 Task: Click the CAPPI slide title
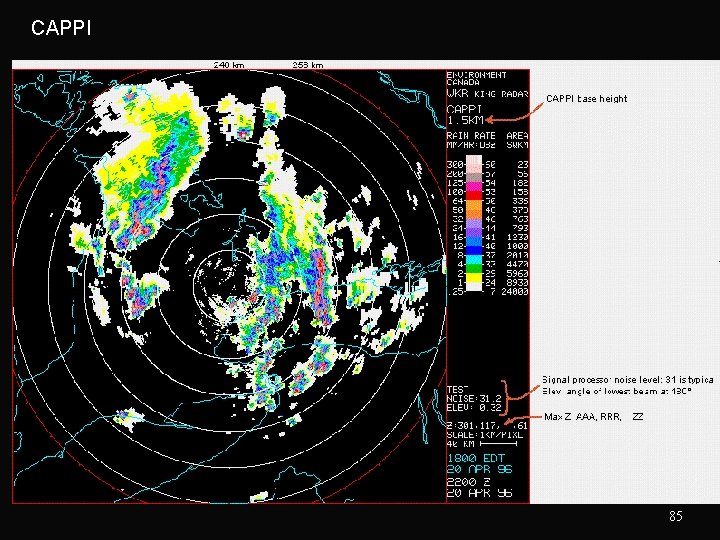coord(61,28)
